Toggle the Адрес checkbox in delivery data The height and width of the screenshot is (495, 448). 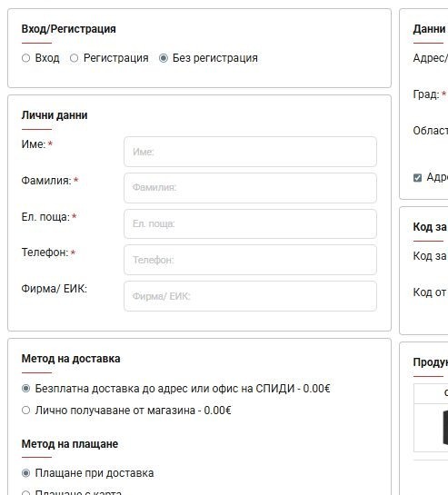(417, 178)
